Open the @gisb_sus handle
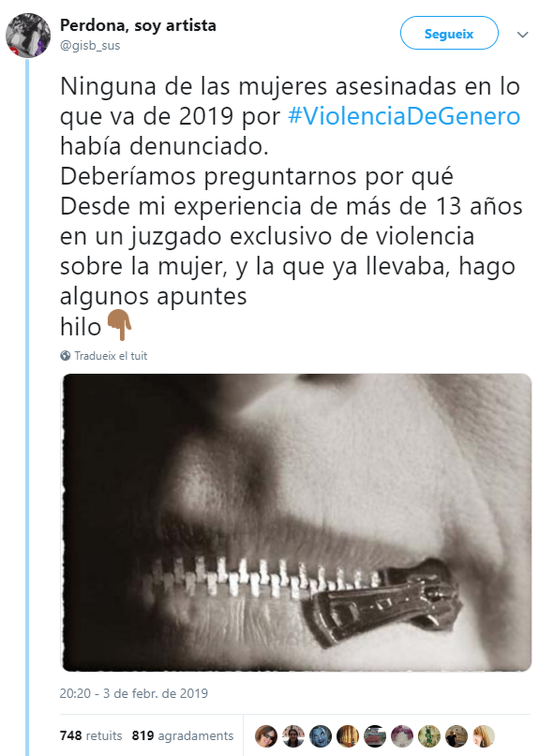 click(90, 45)
